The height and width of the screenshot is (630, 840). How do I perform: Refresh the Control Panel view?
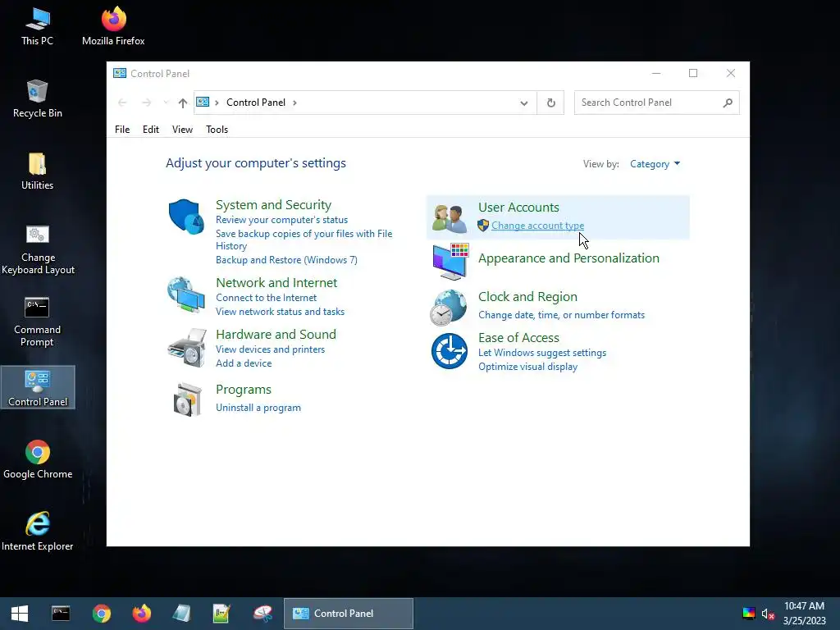[550, 103]
